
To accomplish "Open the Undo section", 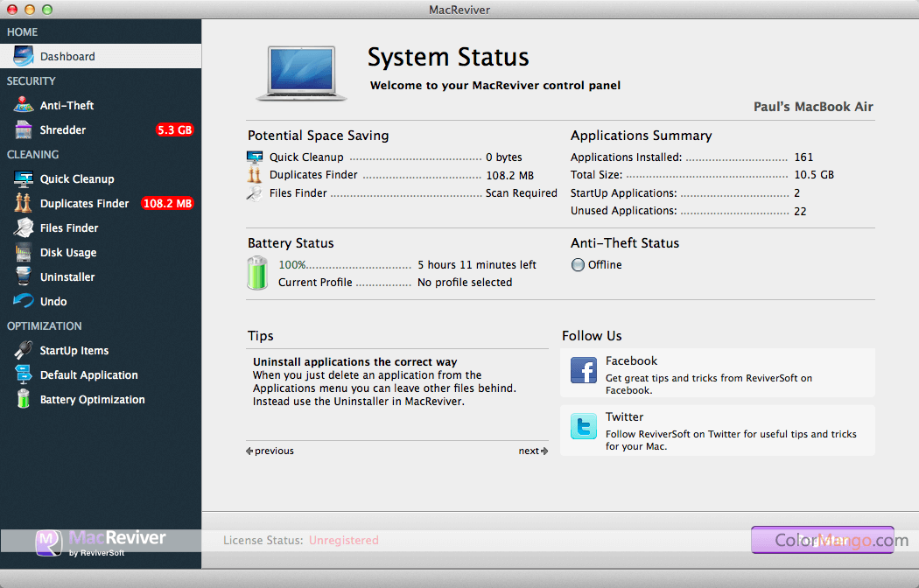I will click(101, 302).
